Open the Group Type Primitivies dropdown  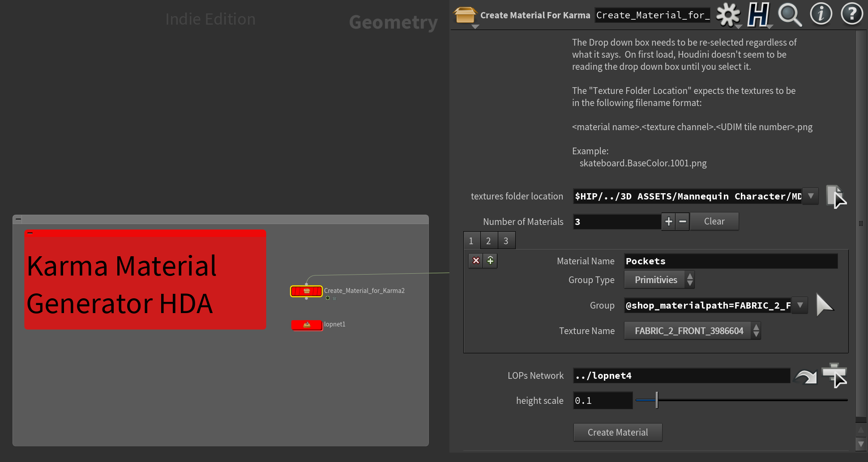pyautogui.click(x=659, y=280)
